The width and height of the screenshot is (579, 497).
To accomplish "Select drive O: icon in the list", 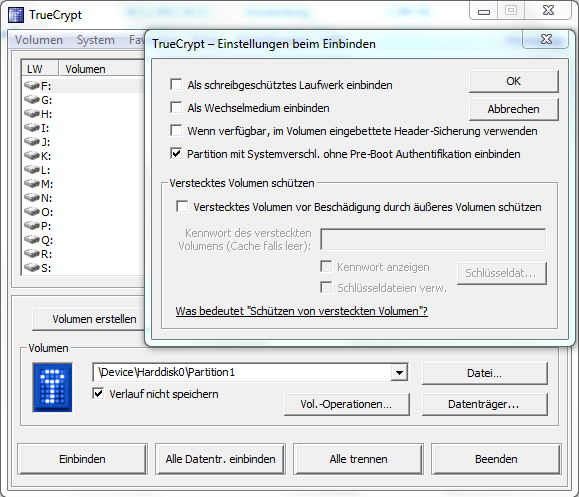I will point(32,212).
